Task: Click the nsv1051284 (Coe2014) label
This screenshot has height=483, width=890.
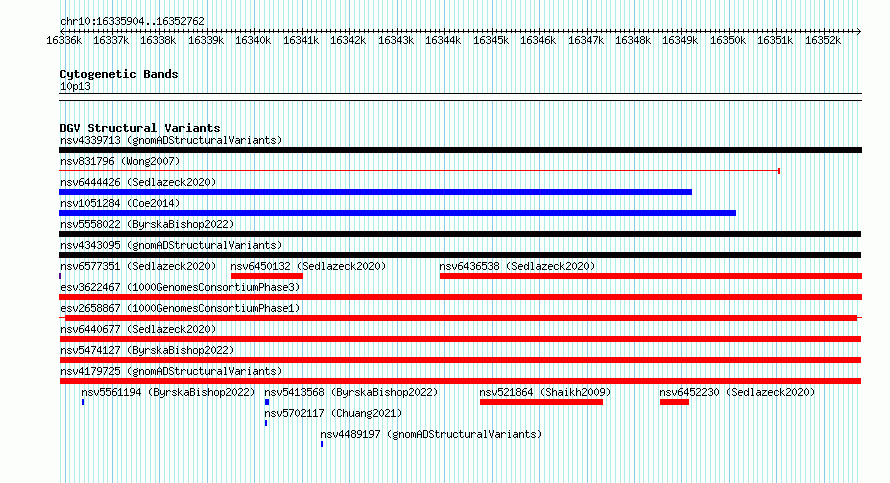Action: [120, 203]
